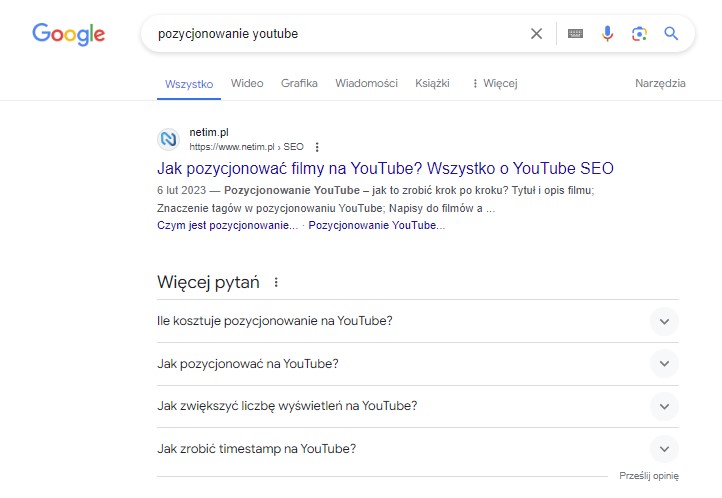Click the netim.pl site name
Screen dimensions: 722x498
[209, 133]
